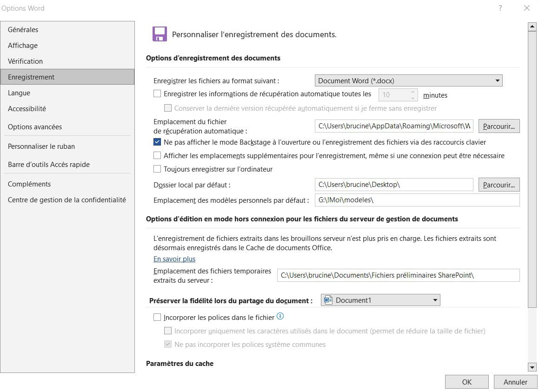Uncheck Ne pas afficher le mode Backstage
Viewport: 539px width, 392px height.
click(x=157, y=142)
